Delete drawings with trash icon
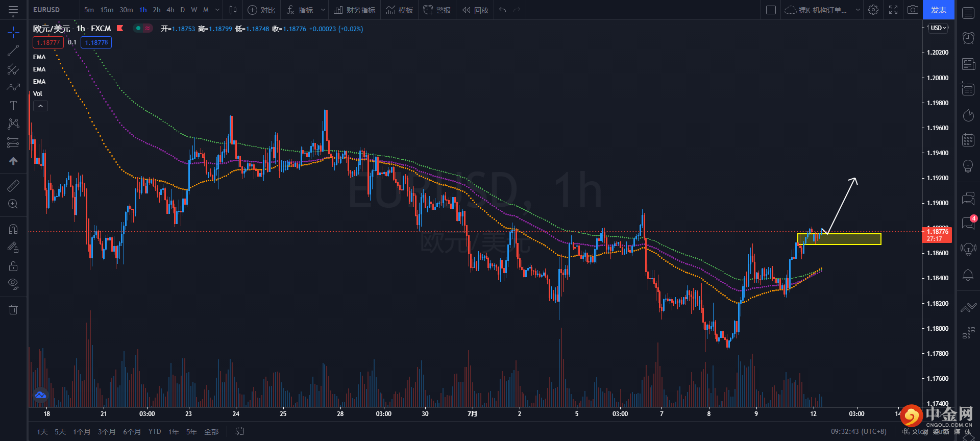The image size is (980, 441). point(13,309)
